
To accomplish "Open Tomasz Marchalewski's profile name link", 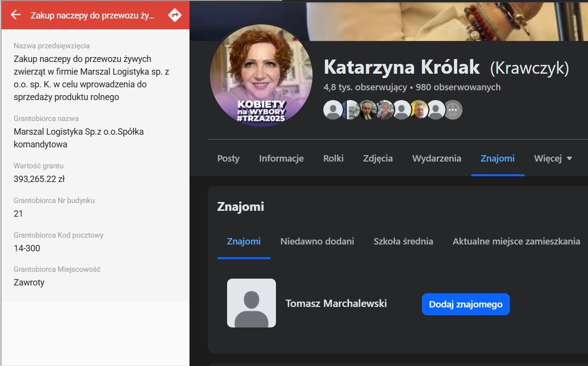I will [336, 304].
